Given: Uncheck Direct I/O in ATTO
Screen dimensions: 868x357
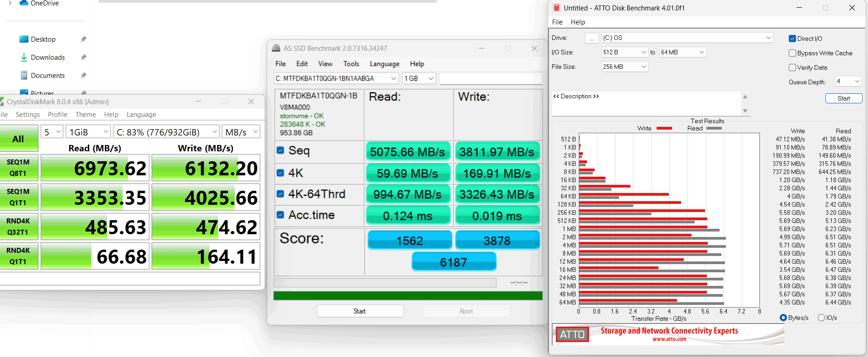Looking at the screenshot, I should [792, 39].
